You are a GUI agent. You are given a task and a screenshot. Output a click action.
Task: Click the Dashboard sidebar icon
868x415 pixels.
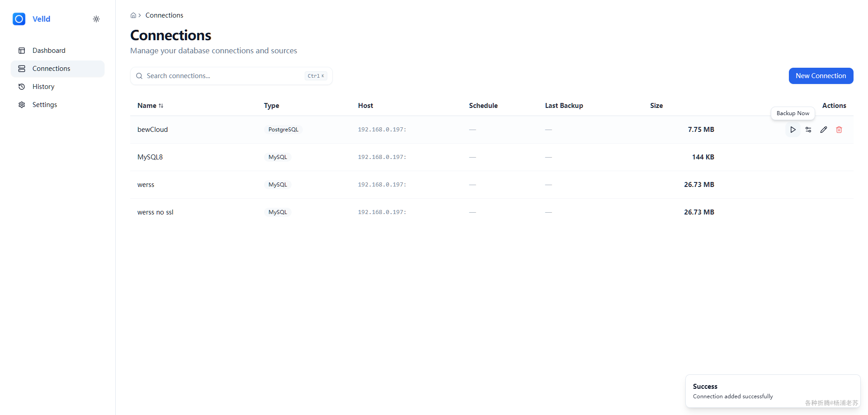coord(22,51)
